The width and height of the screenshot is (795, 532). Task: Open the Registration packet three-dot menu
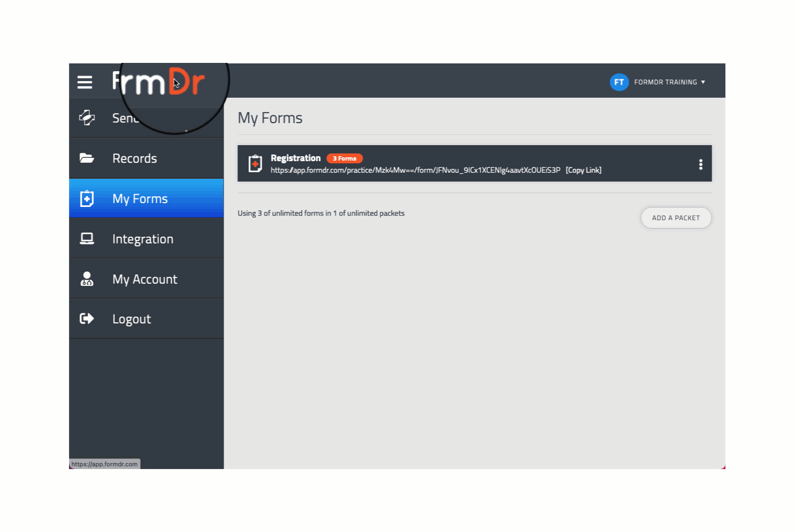(x=701, y=164)
